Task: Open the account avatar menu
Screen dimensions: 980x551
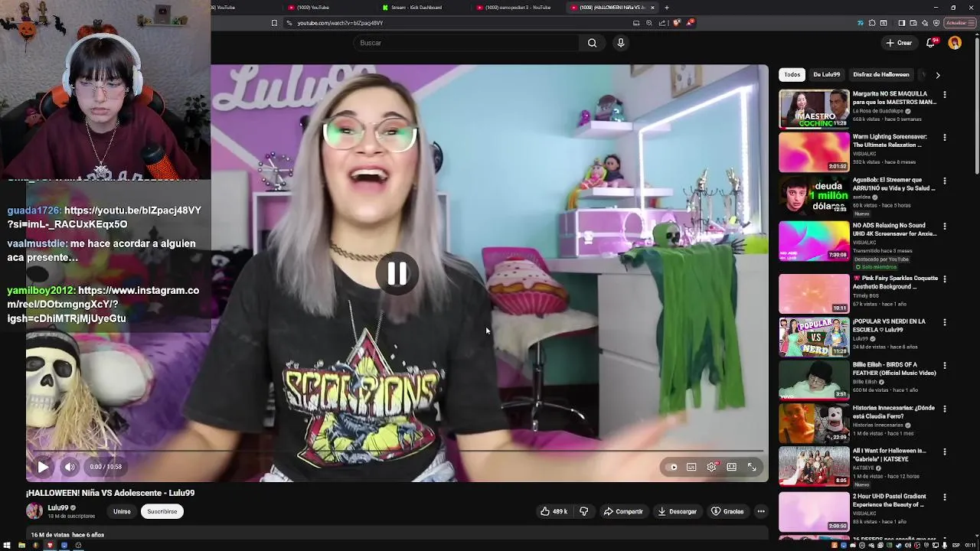Action: coord(955,43)
